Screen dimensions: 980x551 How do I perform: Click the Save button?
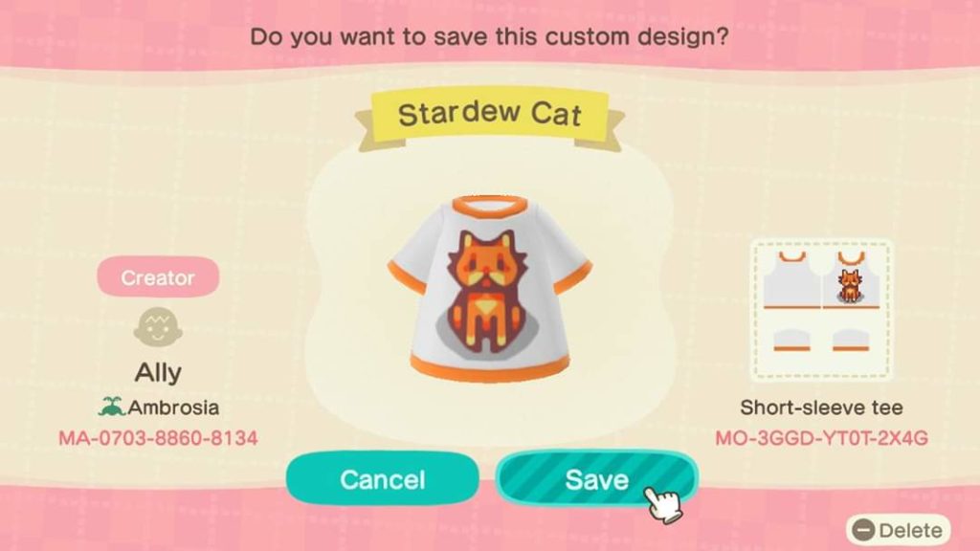[597, 479]
